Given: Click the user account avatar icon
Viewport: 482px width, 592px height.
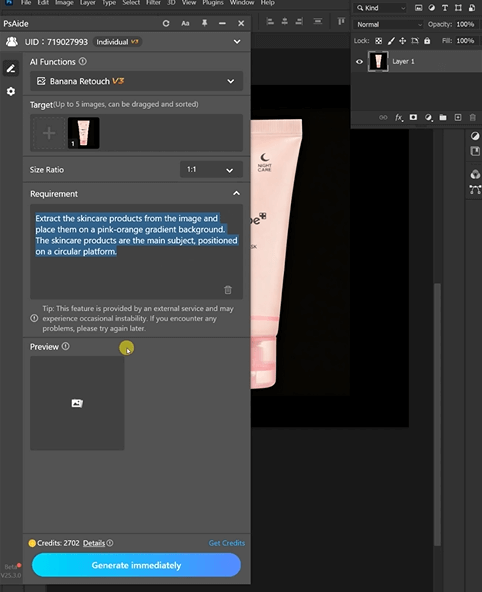Looking at the screenshot, I should (x=12, y=42).
